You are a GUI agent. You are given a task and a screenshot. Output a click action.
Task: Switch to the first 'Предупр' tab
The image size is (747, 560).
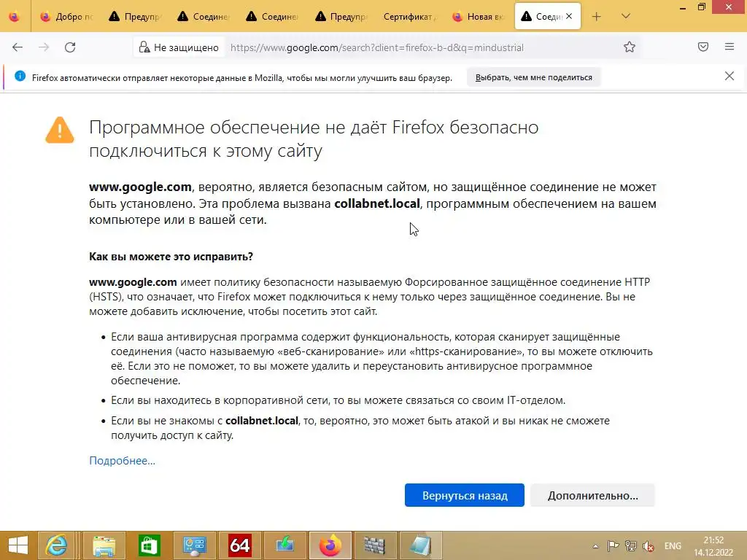(134, 17)
